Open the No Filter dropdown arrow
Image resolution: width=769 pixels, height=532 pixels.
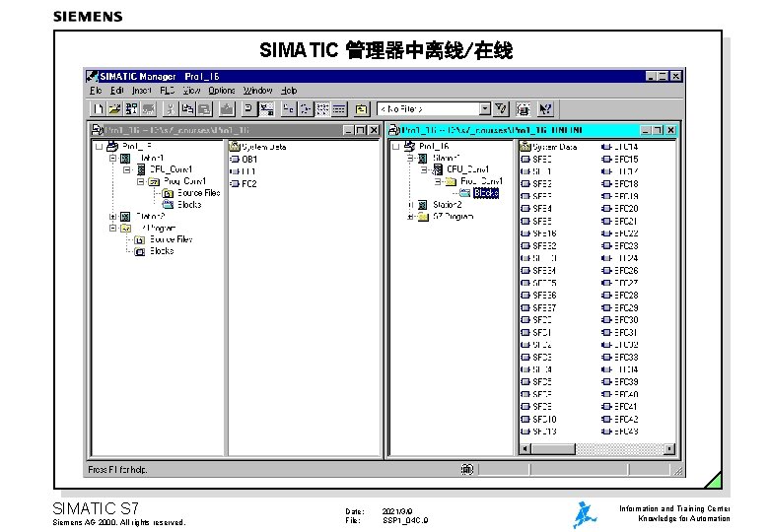click(x=484, y=108)
